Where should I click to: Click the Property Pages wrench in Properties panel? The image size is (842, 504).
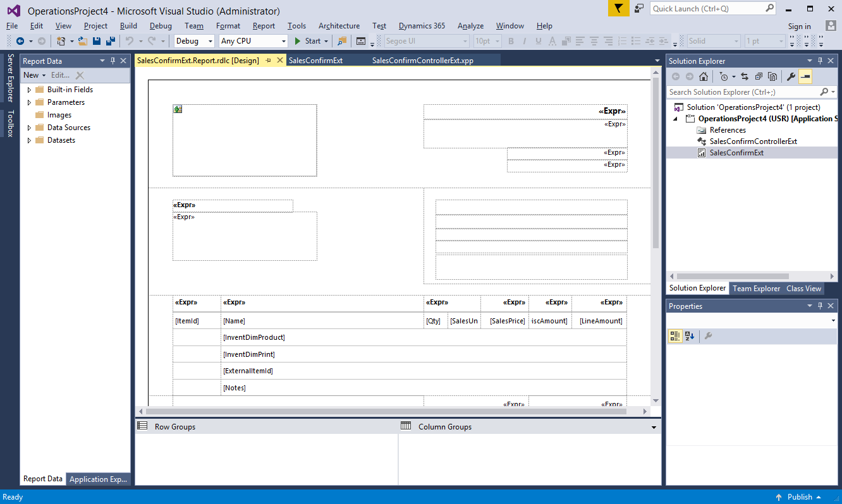[x=709, y=336]
